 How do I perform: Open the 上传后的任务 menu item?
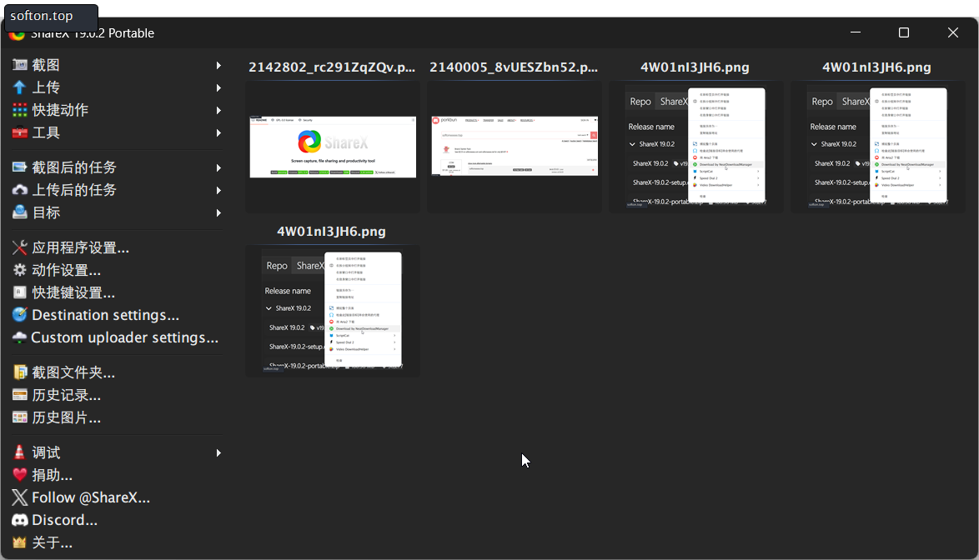pyautogui.click(x=117, y=189)
